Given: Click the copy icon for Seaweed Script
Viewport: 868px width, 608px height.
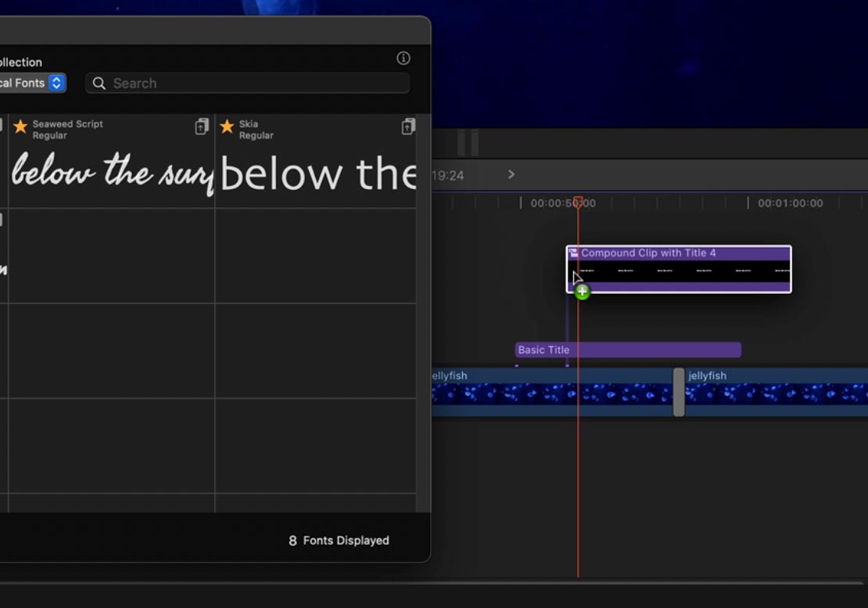Looking at the screenshot, I should click(202, 127).
